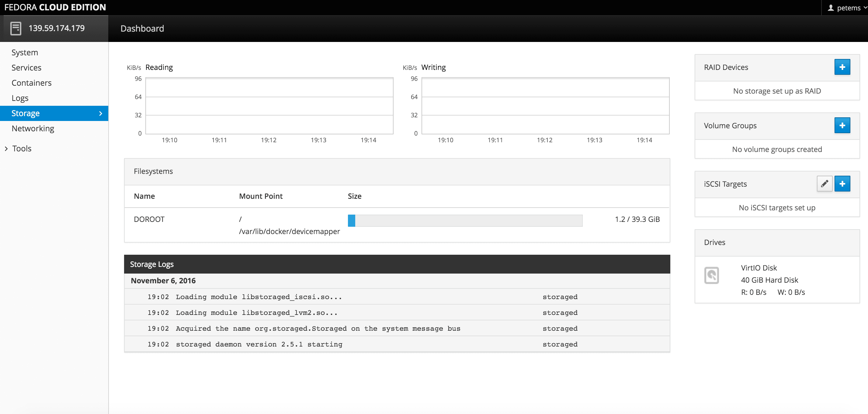Click the pencil icon to edit iSCSI Targets
Image resolution: width=868 pixels, height=414 pixels.
(x=825, y=184)
